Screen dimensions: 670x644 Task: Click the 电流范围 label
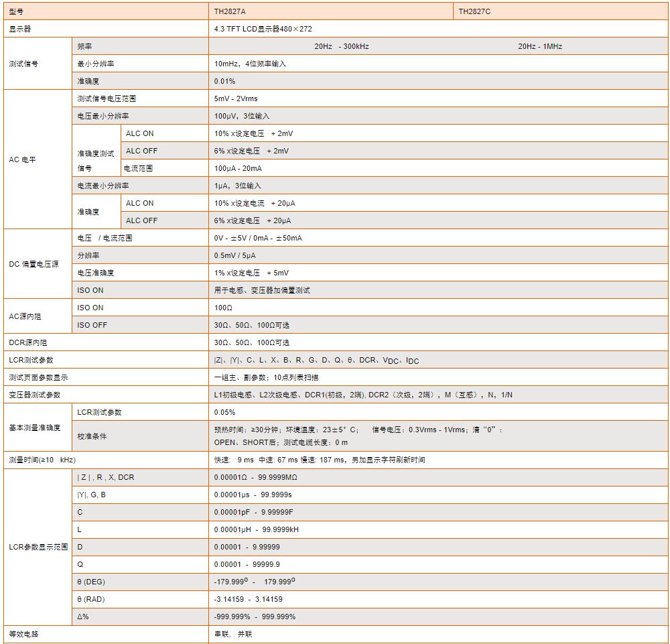point(138,168)
